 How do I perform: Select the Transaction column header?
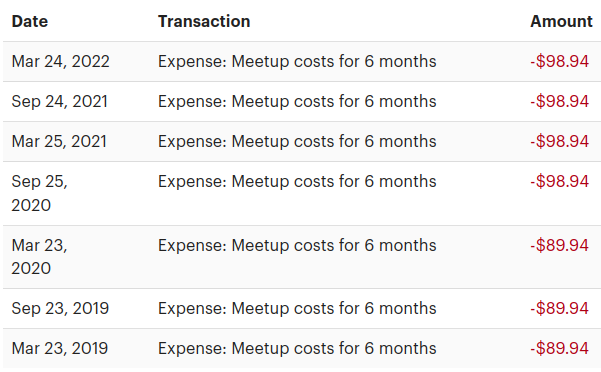click(204, 21)
